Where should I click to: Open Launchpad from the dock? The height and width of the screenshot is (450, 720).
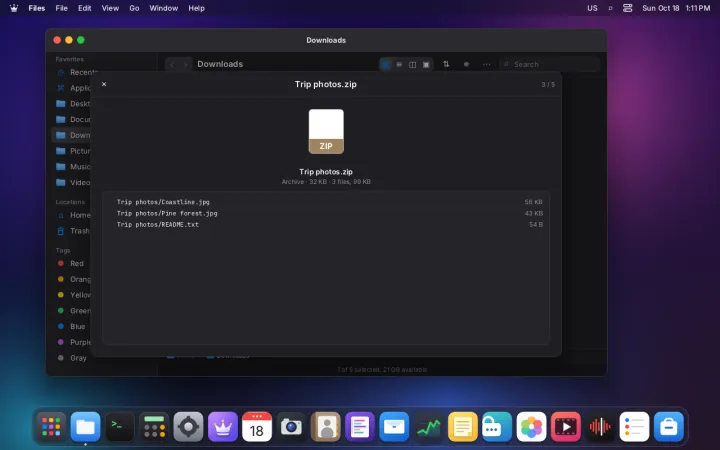pyautogui.click(x=51, y=427)
